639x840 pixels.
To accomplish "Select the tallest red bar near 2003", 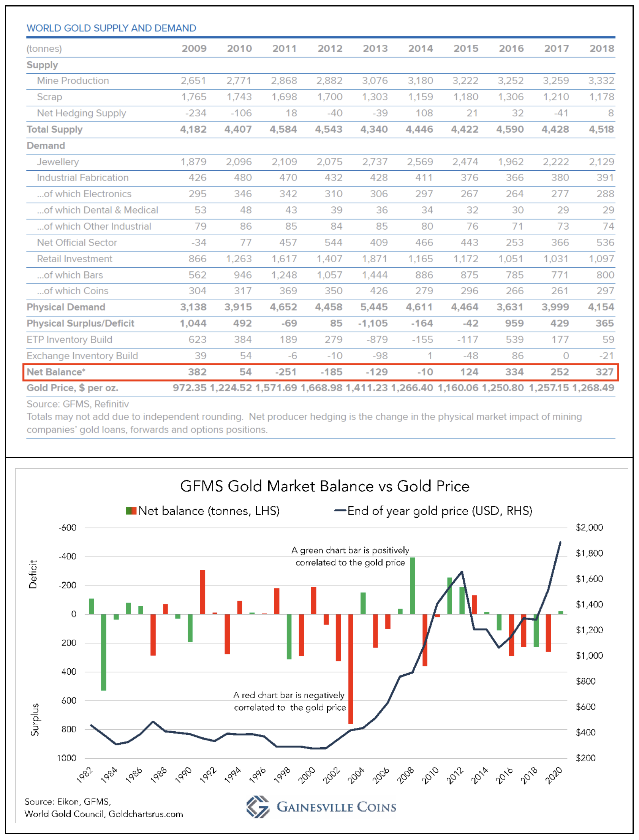I will click(351, 669).
